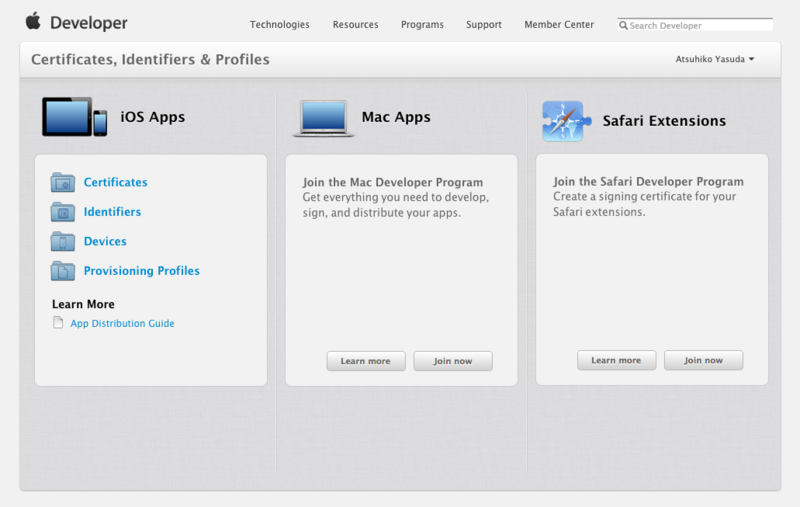Screen dimensions: 800x507
Task: Go to Member Center
Action: (x=559, y=24)
